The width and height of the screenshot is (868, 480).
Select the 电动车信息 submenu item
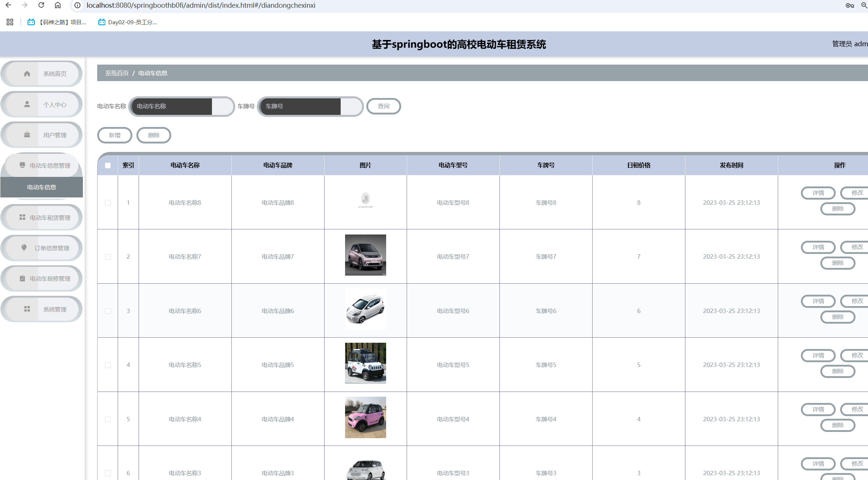pyautogui.click(x=41, y=187)
